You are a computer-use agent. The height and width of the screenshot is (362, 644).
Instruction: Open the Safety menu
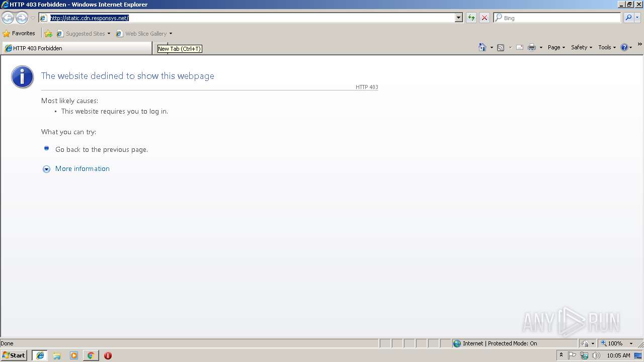[582, 47]
